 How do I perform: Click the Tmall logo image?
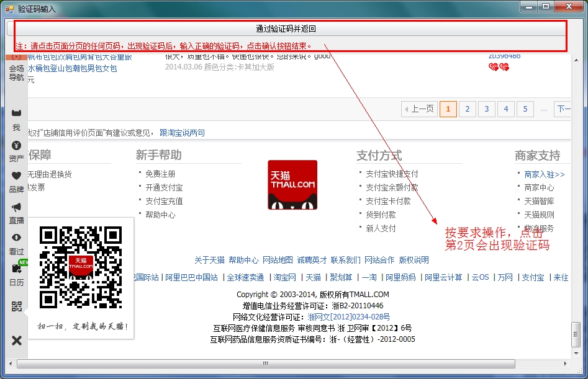click(292, 185)
